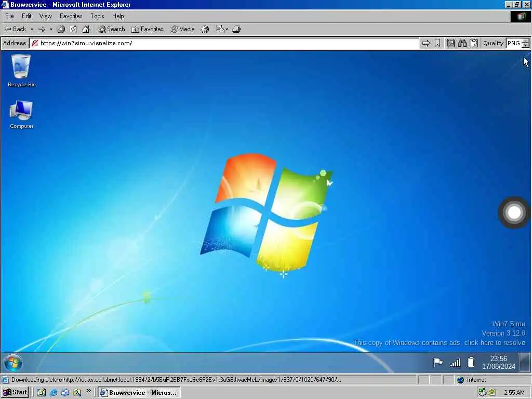The image size is (532, 399).
Task: Click the network signal bars icon
Action: pyautogui.click(x=455, y=363)
